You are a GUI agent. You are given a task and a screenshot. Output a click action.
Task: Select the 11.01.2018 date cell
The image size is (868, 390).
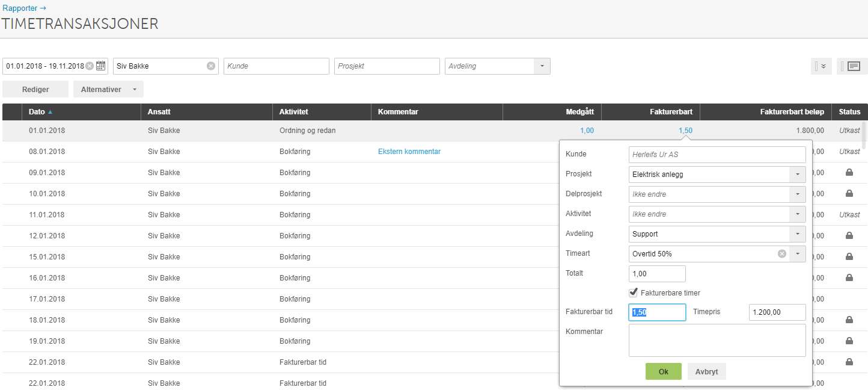[x=47, y=215]
